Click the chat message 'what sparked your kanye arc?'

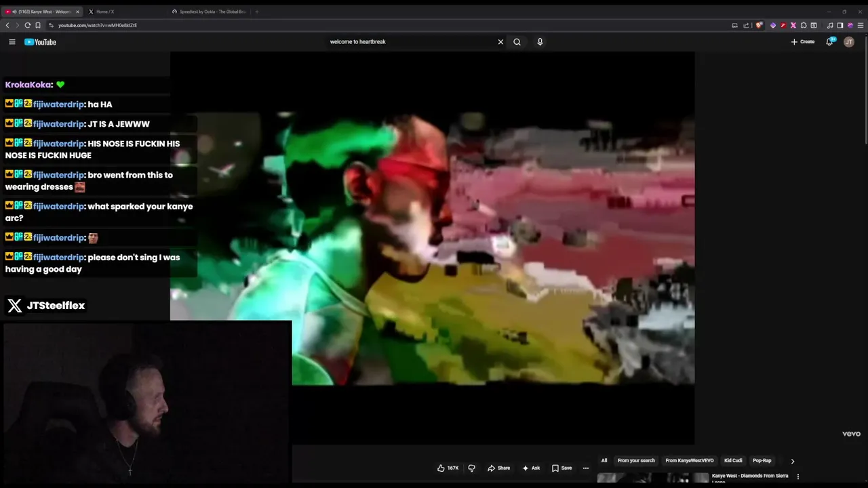pos(99,212)
